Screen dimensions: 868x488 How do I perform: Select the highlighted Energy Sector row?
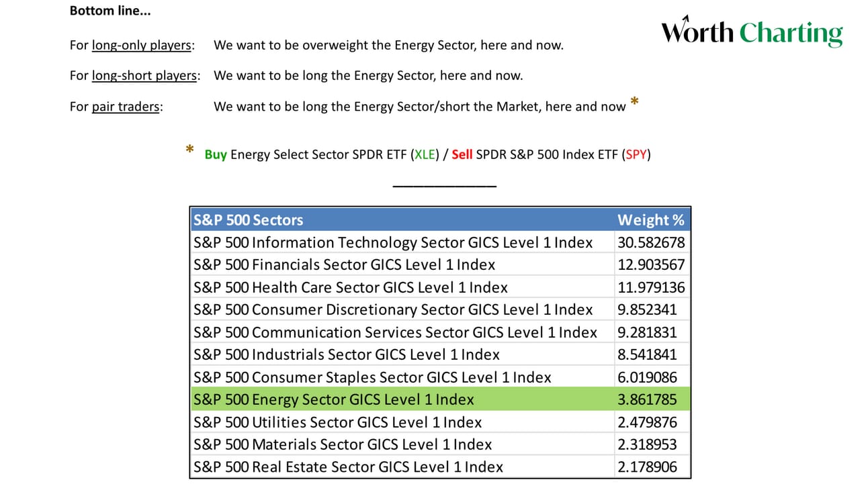click(x=440, y=399)
